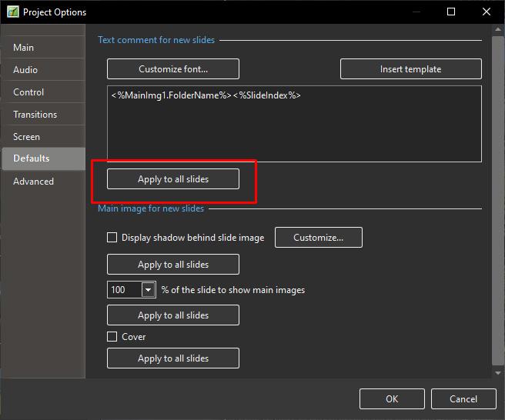Confirm changes with the OK button
The image size is (505, 420).
pos(392,398)
